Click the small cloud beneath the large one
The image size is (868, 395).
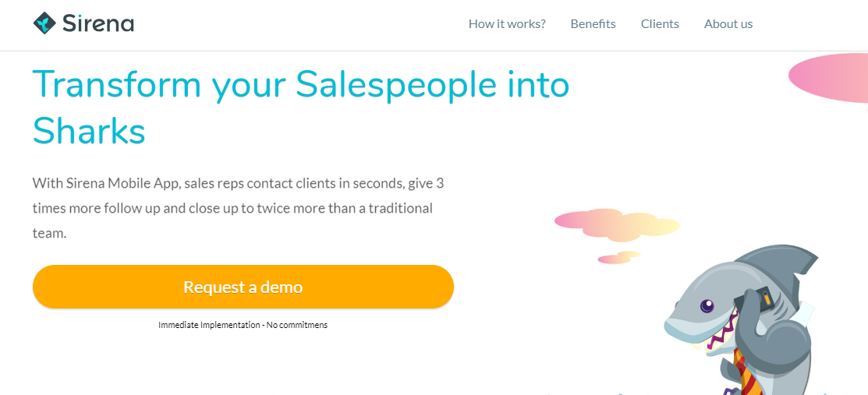click(618, 257)
